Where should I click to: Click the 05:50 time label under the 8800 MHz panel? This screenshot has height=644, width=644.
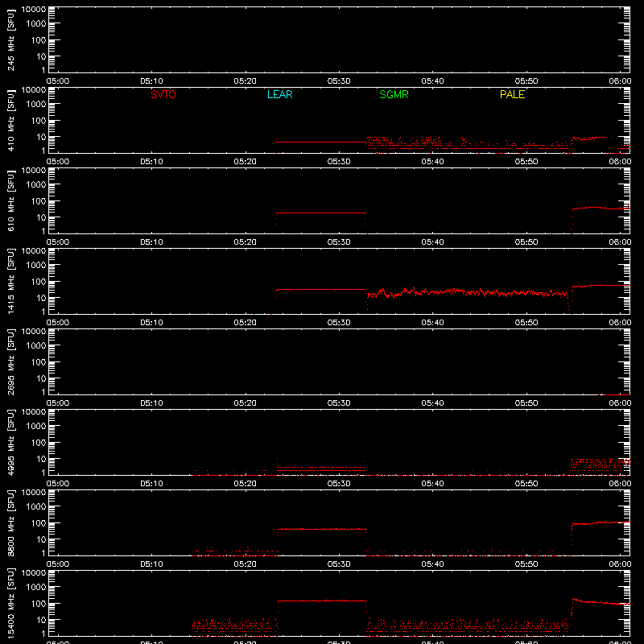point(526,564)
